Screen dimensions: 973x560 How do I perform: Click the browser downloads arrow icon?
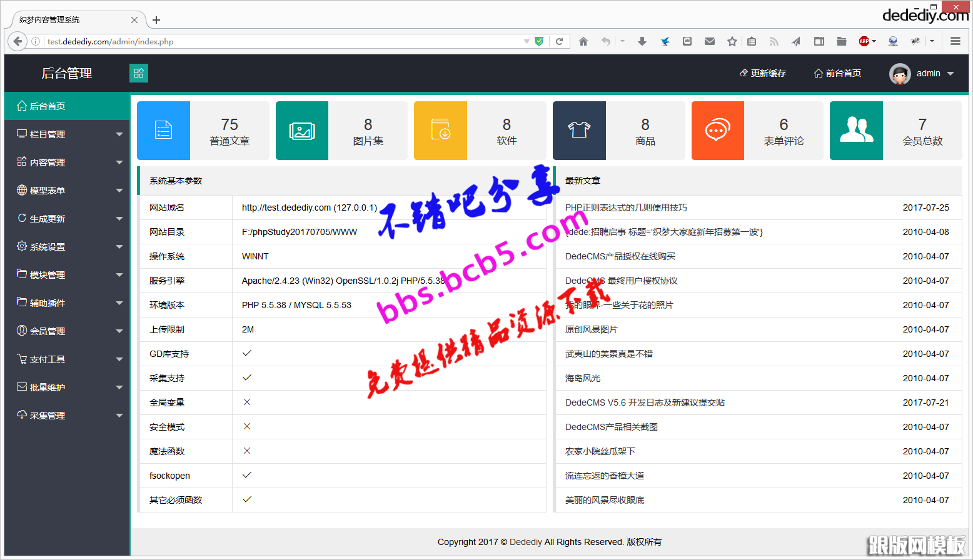click(x=642, y=41)
